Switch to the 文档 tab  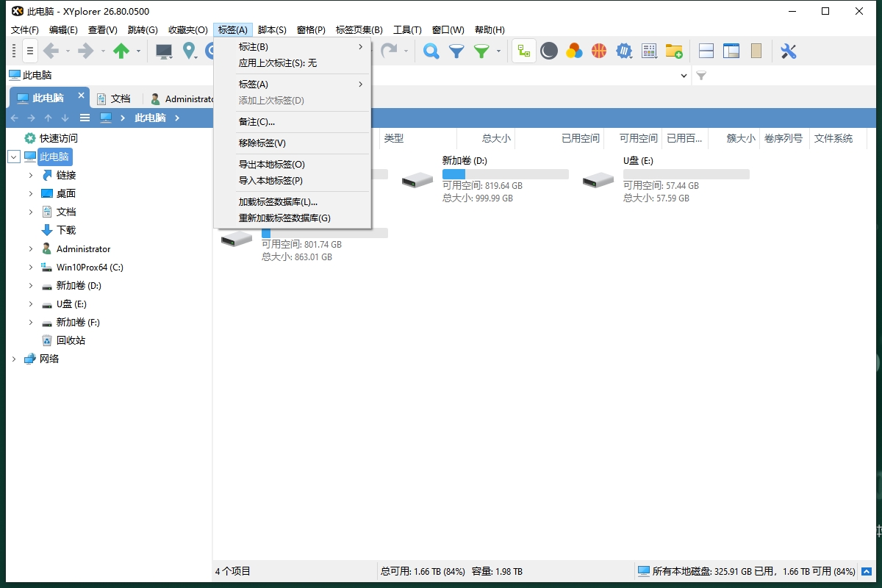pos(118,98)
